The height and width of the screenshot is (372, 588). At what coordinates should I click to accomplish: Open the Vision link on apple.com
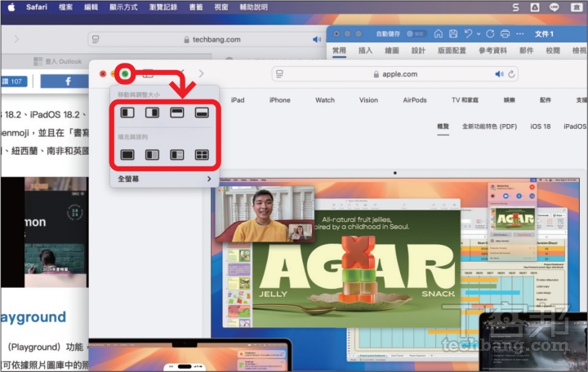click(x=368, y=100)
